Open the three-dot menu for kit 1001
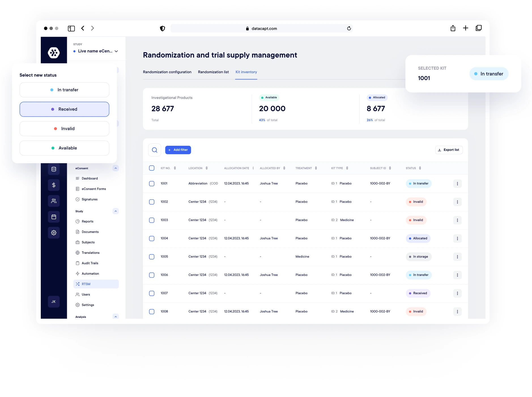This screenshot has height=397, width=532. pyautogui.click(x=457, y=184)
